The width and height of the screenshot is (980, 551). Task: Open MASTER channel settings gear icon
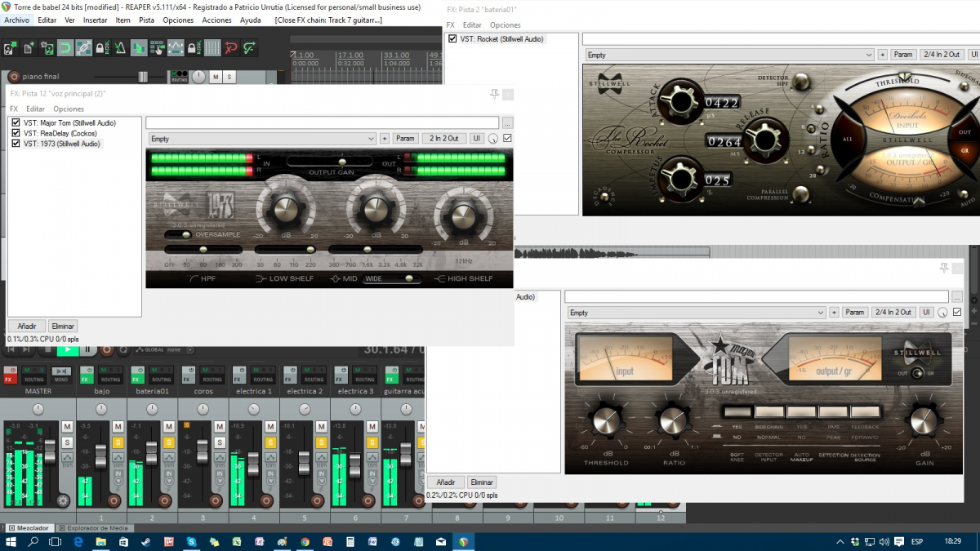pos(63,500)
